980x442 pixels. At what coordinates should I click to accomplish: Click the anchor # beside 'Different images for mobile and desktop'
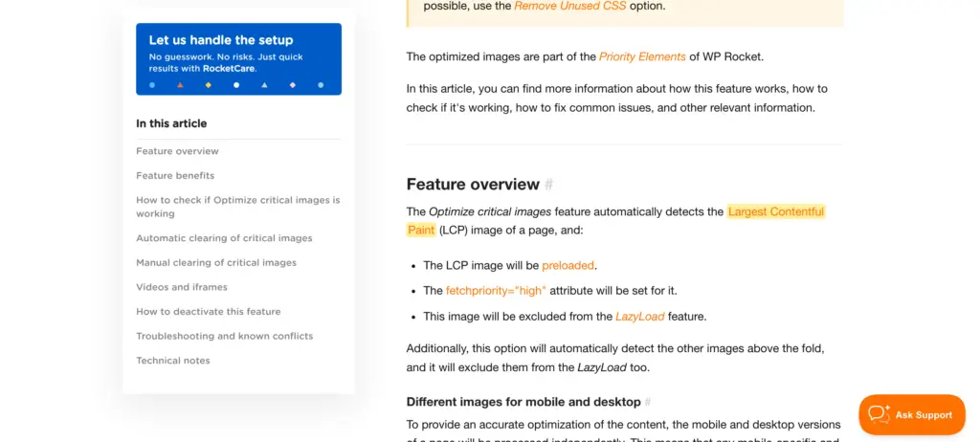(648, 402)
